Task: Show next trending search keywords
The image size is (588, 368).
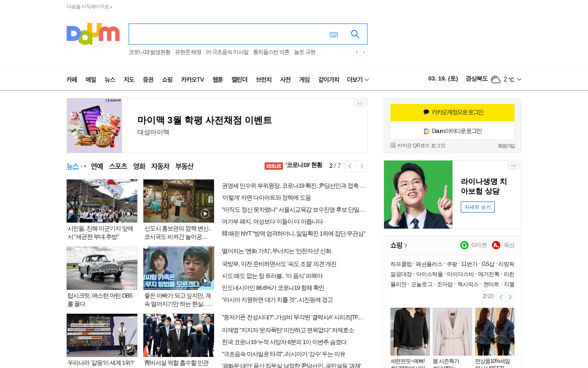Action: [x=364, y=52]
